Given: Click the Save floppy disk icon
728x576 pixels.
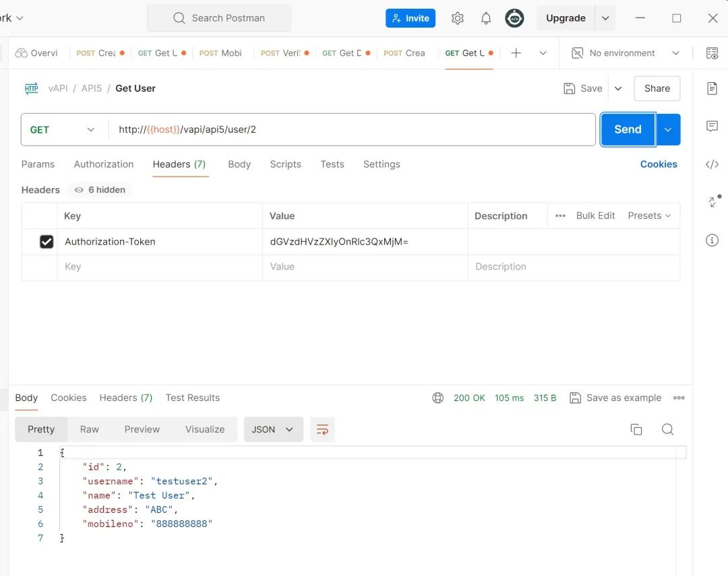Looking at the screenshot, I should point(569,88).
